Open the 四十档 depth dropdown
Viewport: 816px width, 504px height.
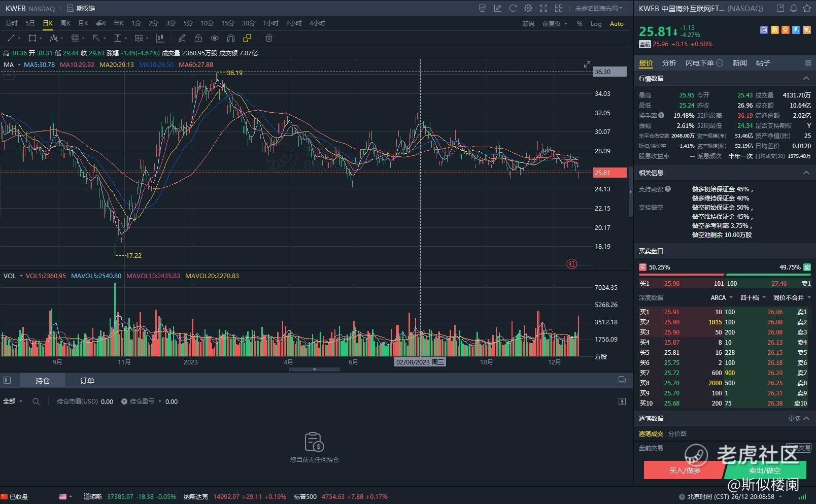(x=753, y=298)
